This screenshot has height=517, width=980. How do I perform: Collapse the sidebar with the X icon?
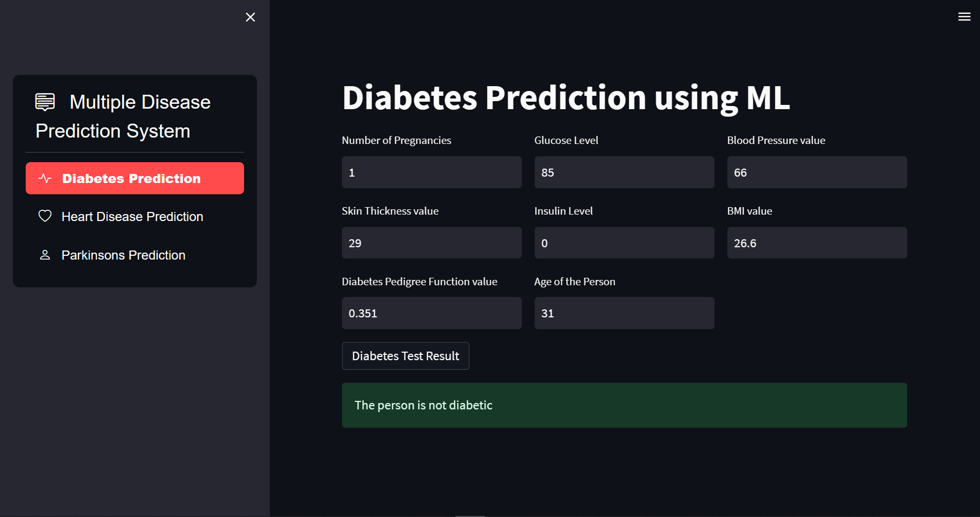tap(250, 17)
